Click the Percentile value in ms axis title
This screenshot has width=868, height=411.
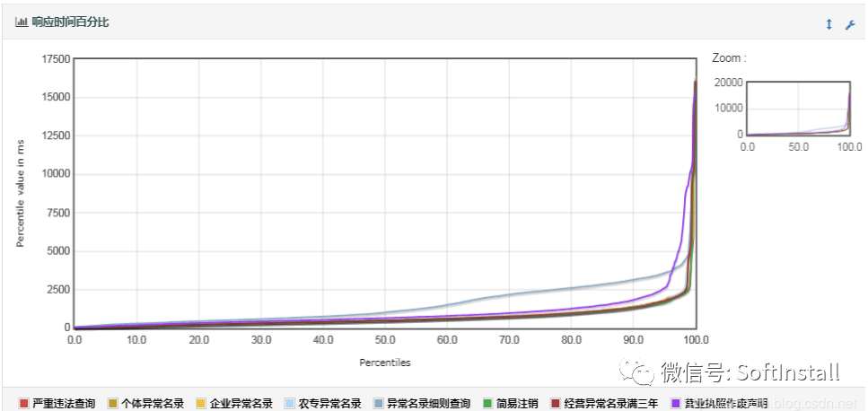coord(21,193)
